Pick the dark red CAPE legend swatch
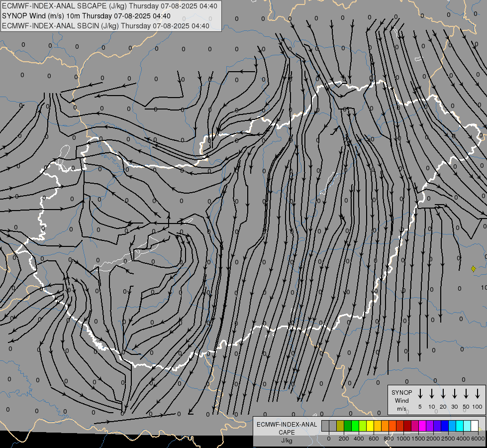 408,426
